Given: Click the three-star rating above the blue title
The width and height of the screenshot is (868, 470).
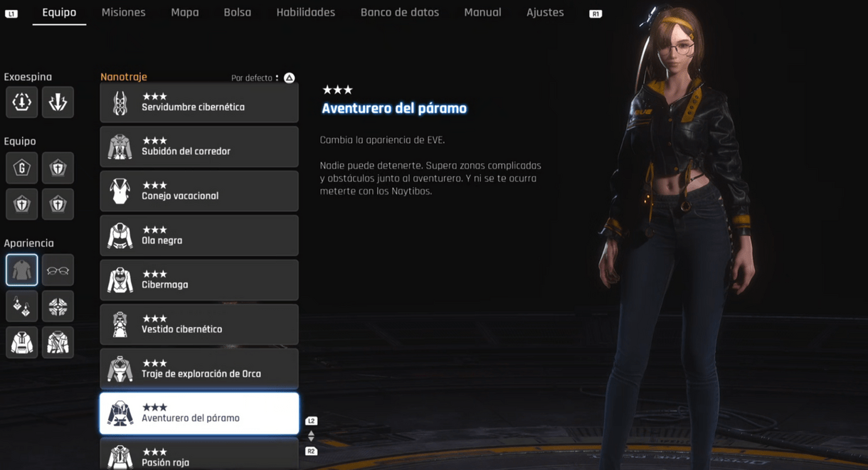Looking at the screenshot, I should pos(337,90).
